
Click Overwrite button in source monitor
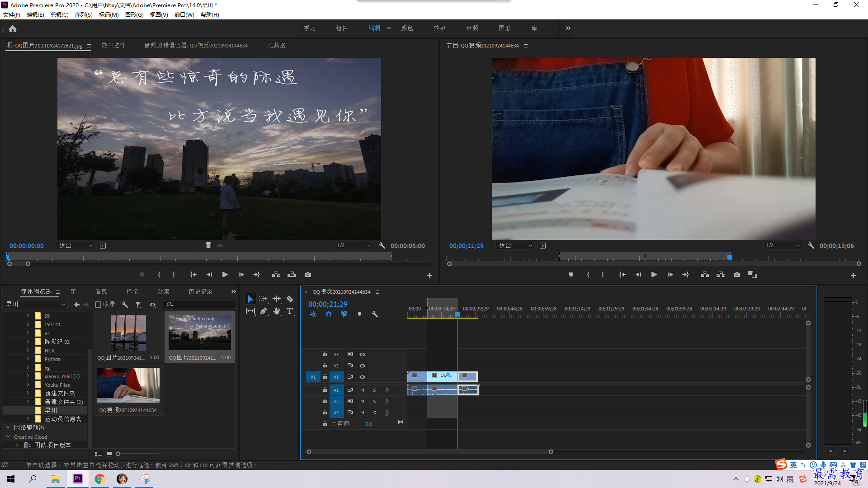292,275
